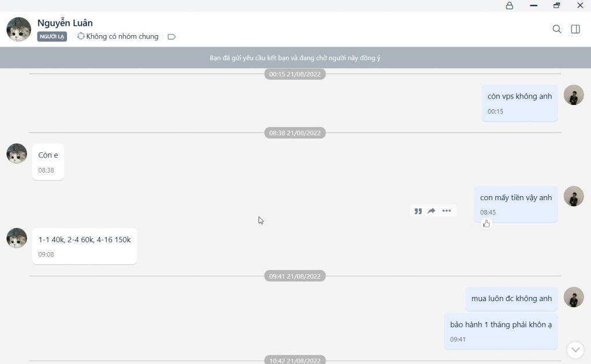Open the three-dots more options menu

[x=447, y=211]
